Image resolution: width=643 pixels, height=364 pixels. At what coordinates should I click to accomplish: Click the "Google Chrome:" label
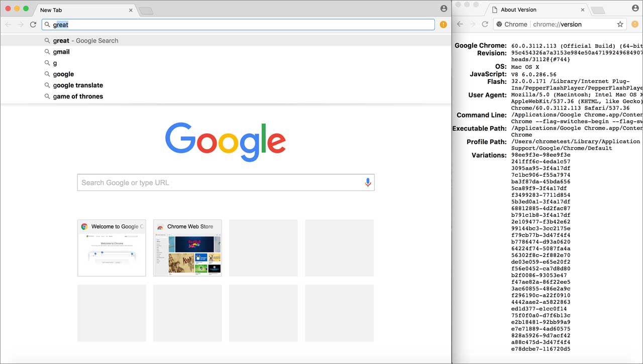[481, 46]
